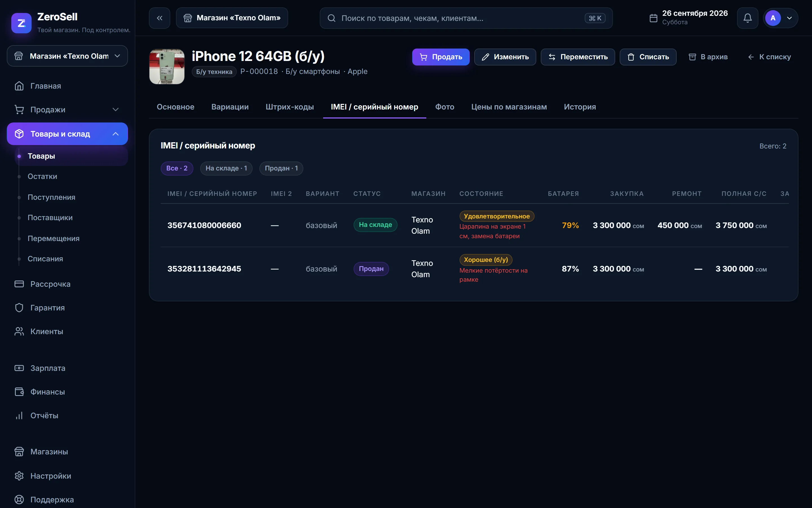
Task: Collapse the Товары и склад section chevron
Action: point(116,134)
